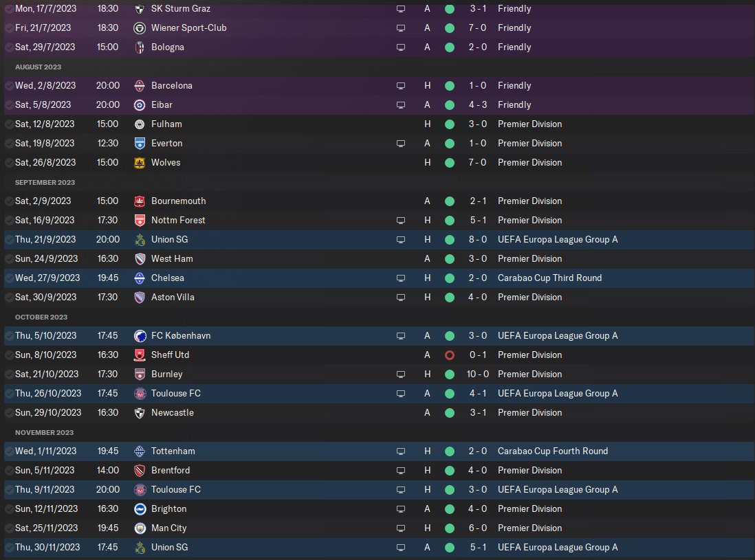This screenshot has height=560, width=755.
Task: Click the FC København club badge
Action: coord(140,336)
